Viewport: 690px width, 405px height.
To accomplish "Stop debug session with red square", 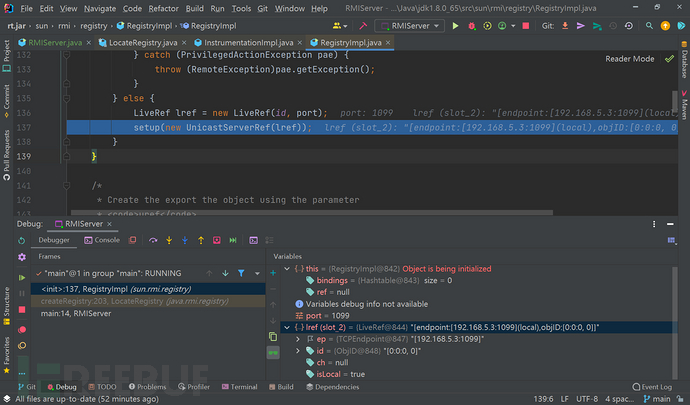I will coord(22,310).
